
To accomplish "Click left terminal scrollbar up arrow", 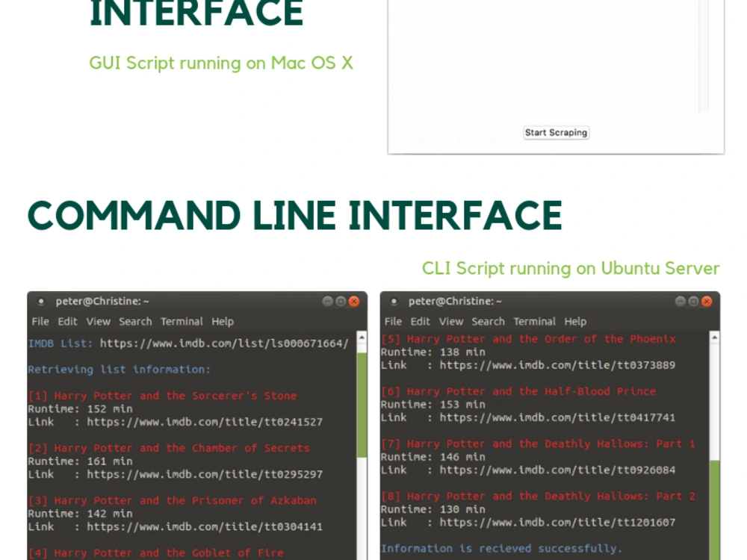I will [x=362, y=337].
